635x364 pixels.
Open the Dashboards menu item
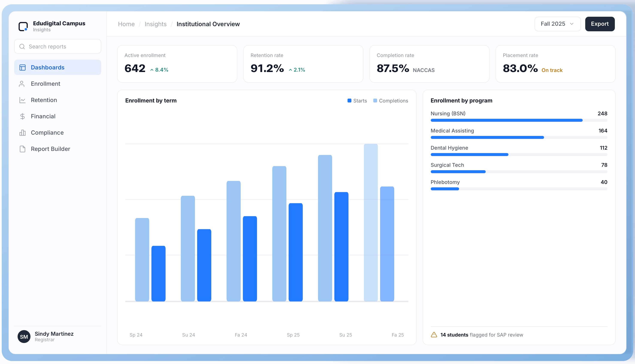tap(57, 67)
